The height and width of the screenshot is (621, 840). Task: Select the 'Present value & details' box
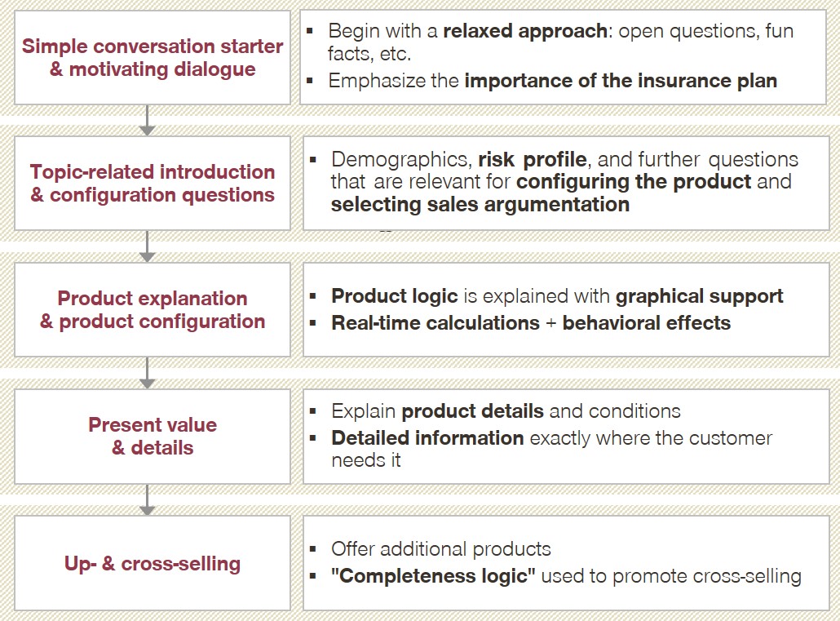[x=153, y=436]
